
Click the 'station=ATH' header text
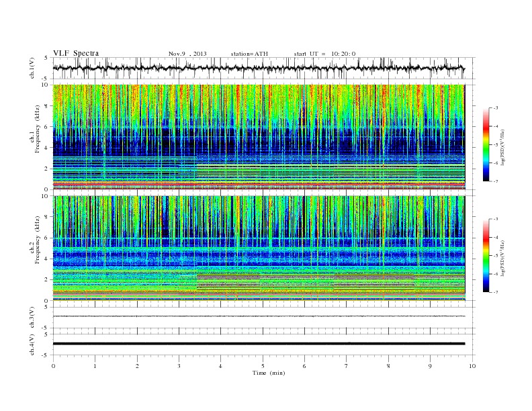click(x=249, y=54)
